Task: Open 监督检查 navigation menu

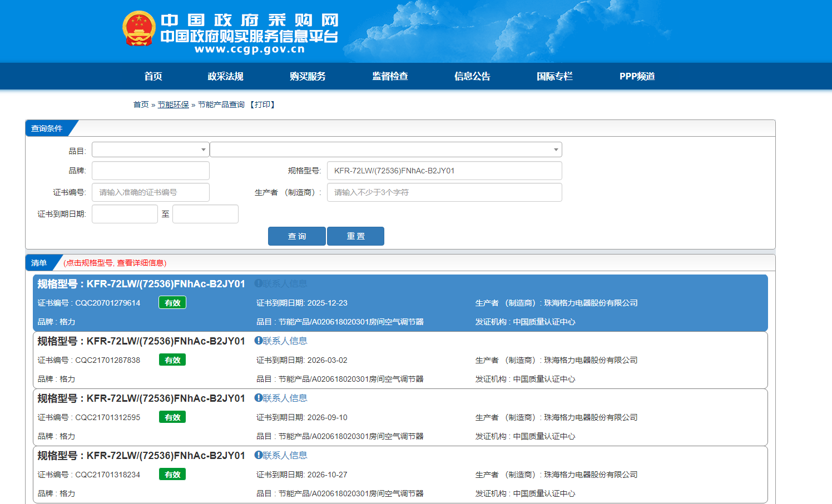Action: pyautogui.click(x=390, y=76)
